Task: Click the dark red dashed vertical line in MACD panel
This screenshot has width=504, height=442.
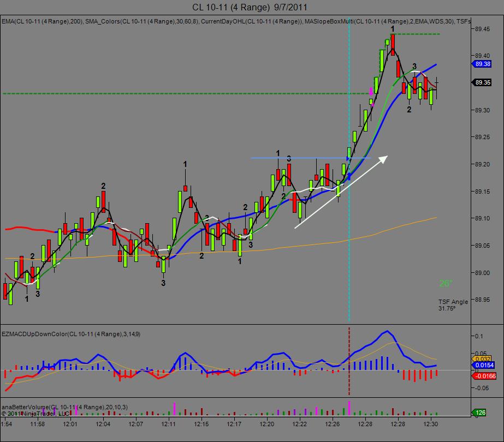Action: pos(349,361)
